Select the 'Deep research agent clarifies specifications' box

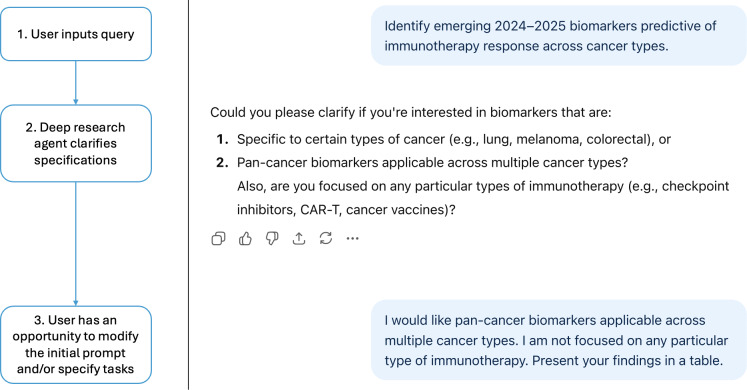point(76,143)
